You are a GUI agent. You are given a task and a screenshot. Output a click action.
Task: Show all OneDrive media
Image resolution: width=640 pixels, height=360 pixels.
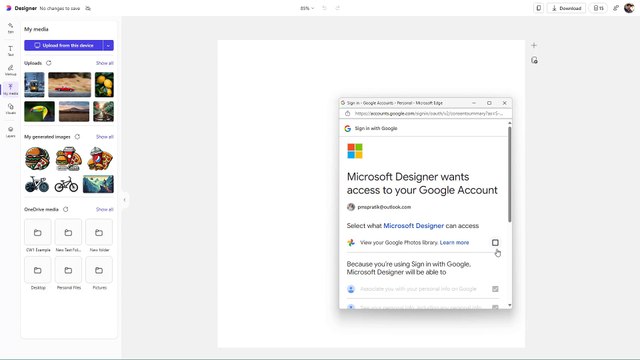104,209
